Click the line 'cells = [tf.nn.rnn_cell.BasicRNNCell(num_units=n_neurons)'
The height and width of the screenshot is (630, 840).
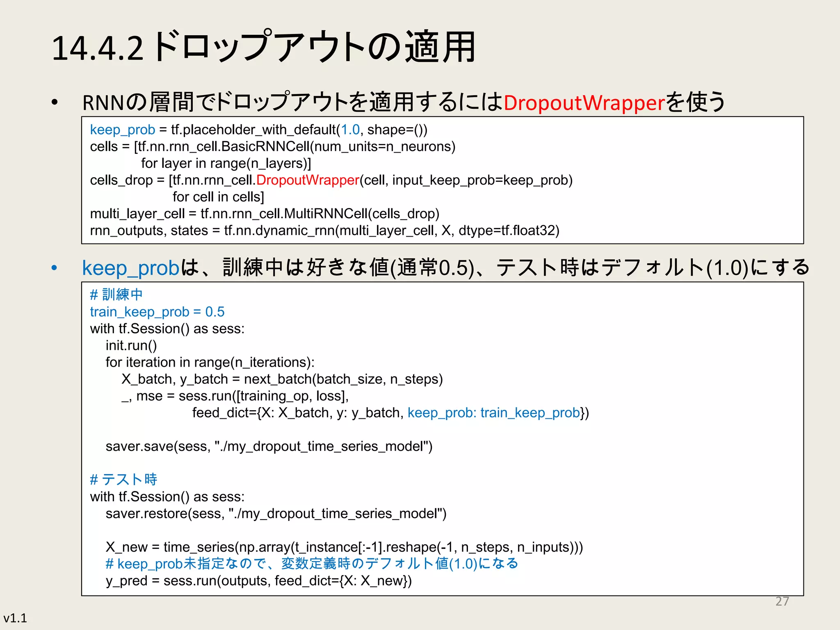[273, 147]
